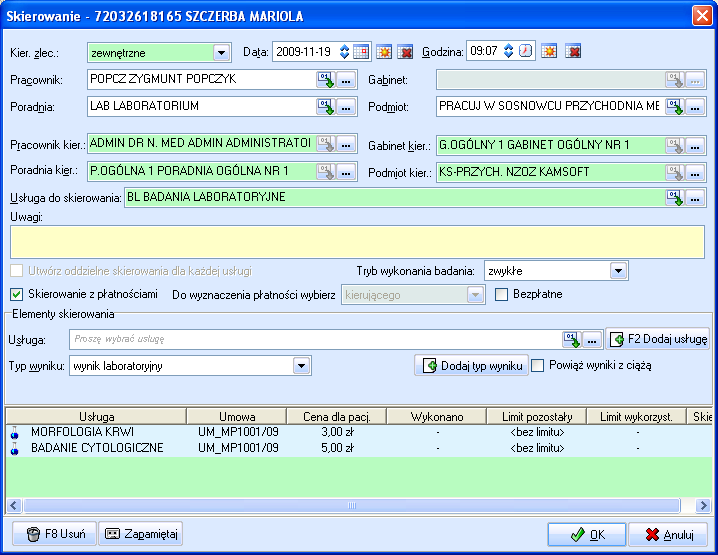Screen dimensions: 718x555
Task: Click the Cena dla pacj. column header
Action: [x=337, y=417]
